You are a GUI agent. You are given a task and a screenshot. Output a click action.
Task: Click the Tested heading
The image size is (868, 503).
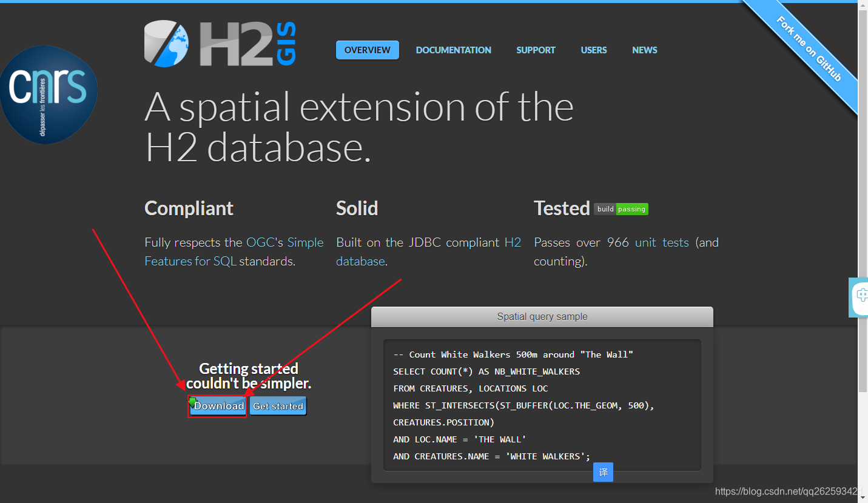562,208
